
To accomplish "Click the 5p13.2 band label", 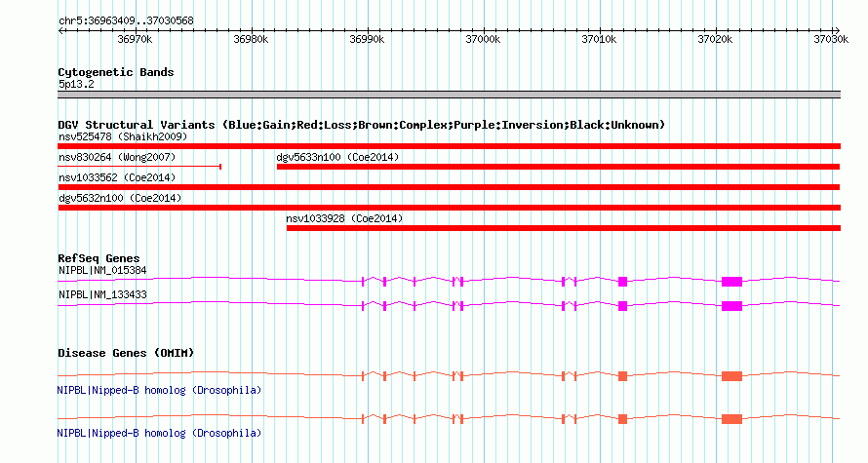I will (76, 85).
